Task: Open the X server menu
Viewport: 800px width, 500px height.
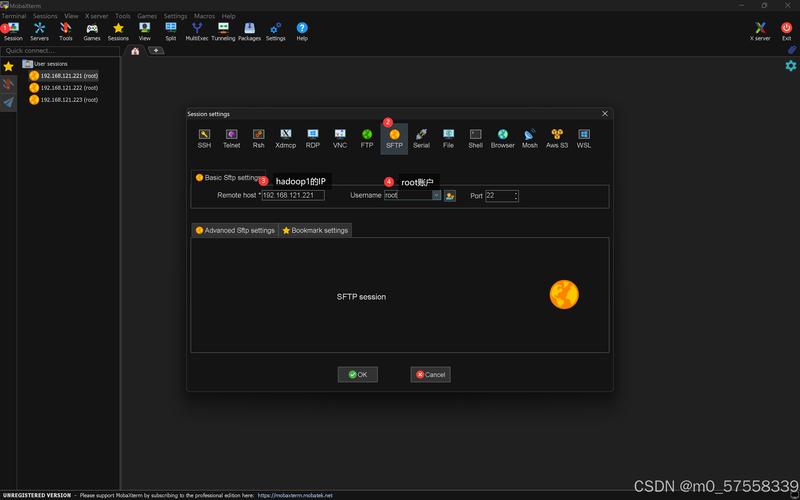Action: pyautogui.click(x=96, y=16)
